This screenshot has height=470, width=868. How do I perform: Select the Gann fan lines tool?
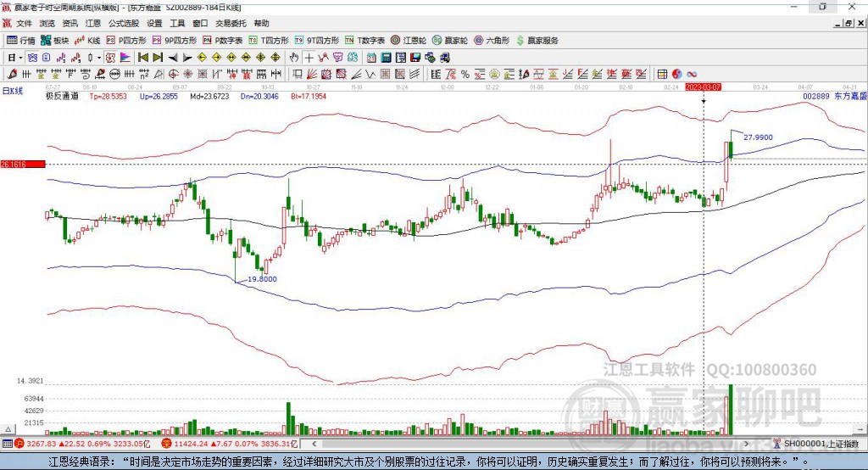[x=310, y=74]
